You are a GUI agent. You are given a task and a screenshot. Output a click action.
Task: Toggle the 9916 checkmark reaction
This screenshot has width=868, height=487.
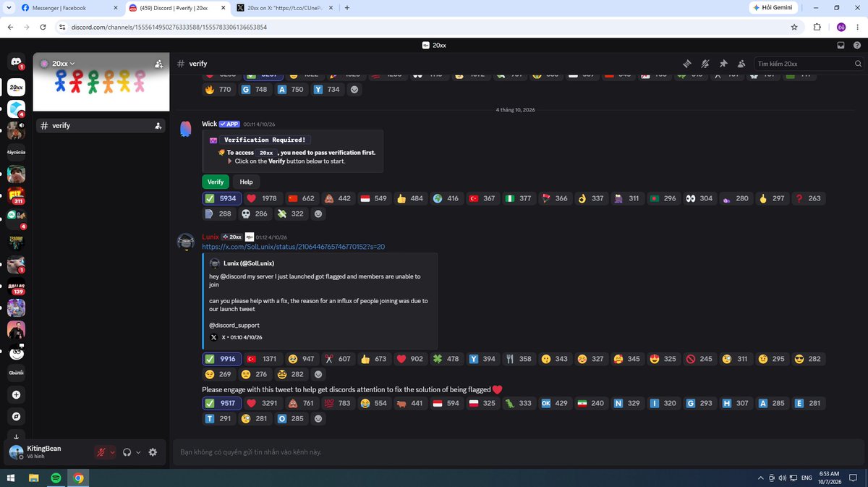tap(221, 359)
